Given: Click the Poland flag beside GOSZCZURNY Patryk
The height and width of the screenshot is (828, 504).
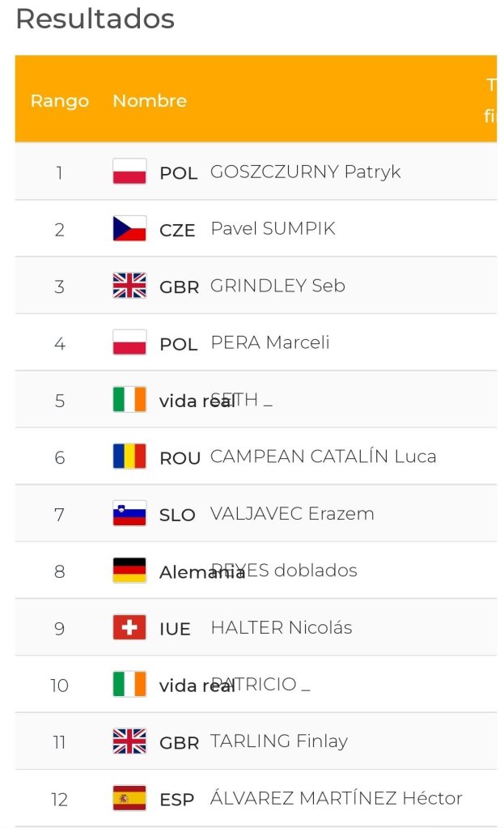Looking at the screenshot, I should 129,172.
